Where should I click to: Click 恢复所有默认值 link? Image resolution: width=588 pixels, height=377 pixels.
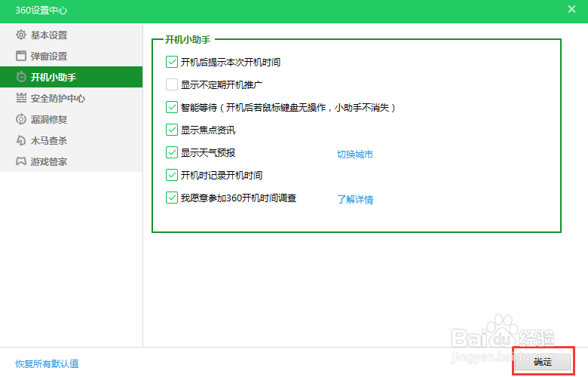[47, 363]
